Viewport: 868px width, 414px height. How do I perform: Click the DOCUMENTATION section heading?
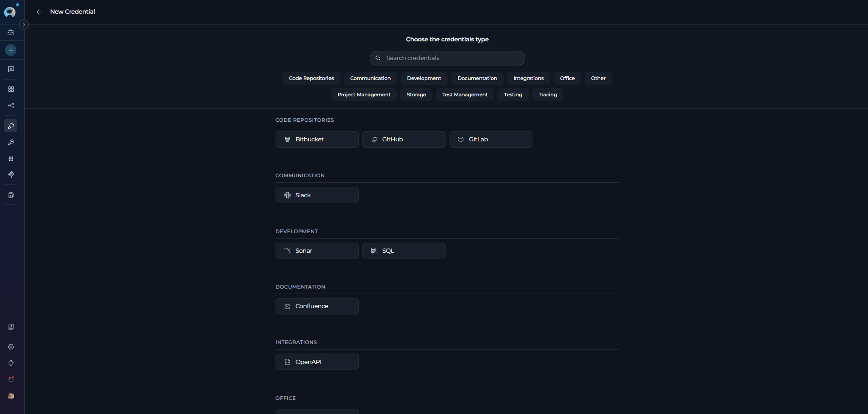pos(301,287)
